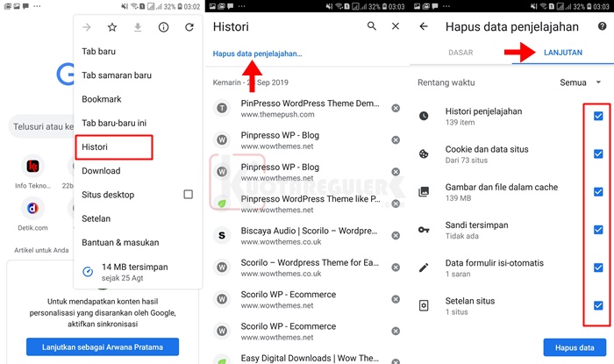Click the page info icon

click(163, 27)
